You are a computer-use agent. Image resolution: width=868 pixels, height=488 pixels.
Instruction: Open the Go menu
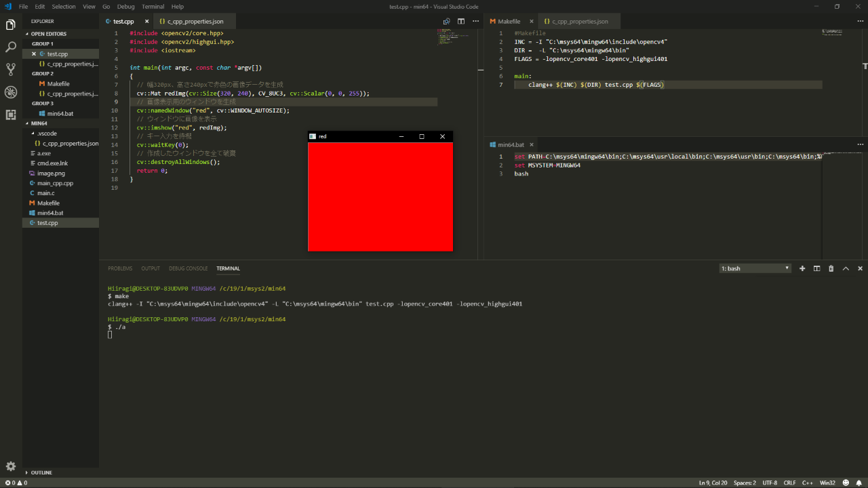pos(106,6)
